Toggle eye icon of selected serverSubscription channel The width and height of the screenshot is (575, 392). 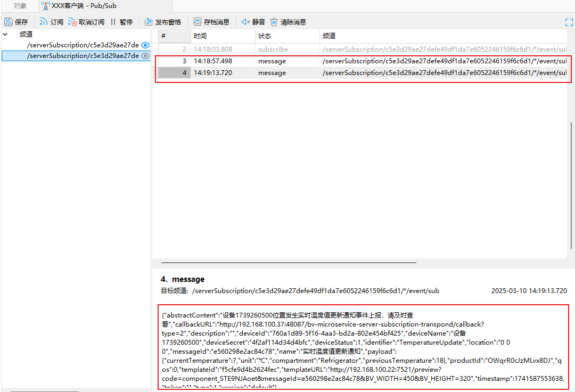coord(145,56)
